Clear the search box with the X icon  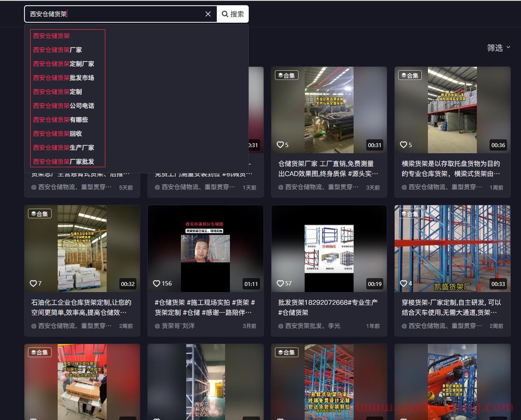click(x=208, y=14)
